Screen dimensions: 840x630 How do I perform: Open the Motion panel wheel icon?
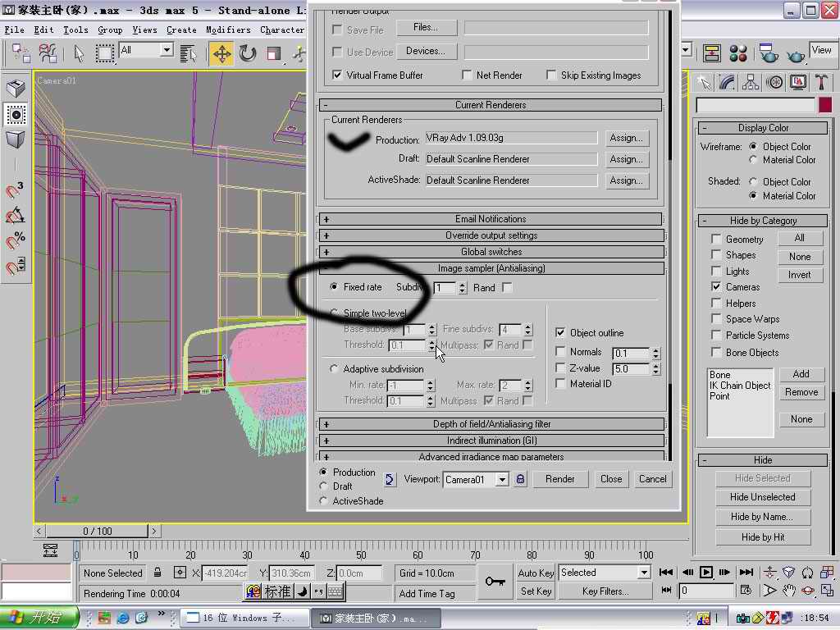(x=774, y=82)
